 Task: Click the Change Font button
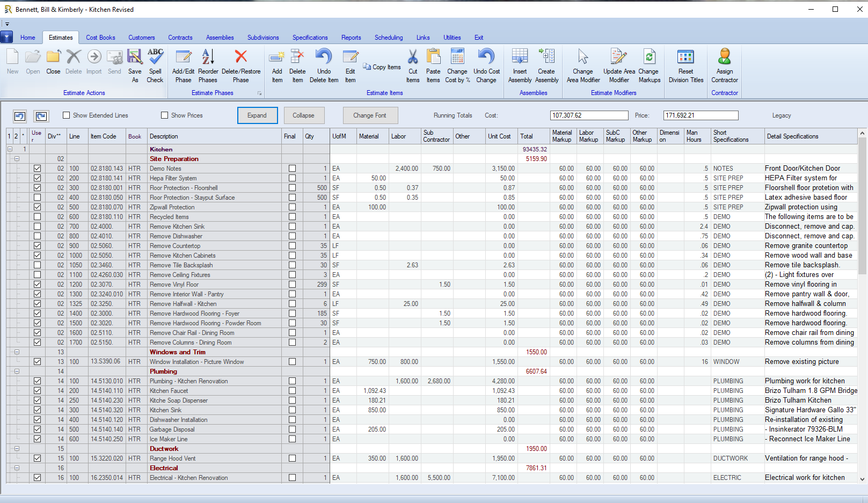[x=369, y=115]
